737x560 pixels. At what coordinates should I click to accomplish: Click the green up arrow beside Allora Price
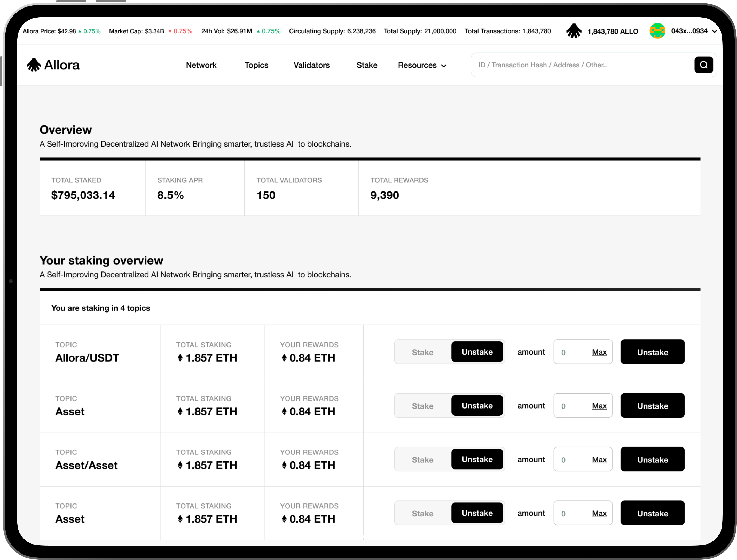(x=80, y=31)
